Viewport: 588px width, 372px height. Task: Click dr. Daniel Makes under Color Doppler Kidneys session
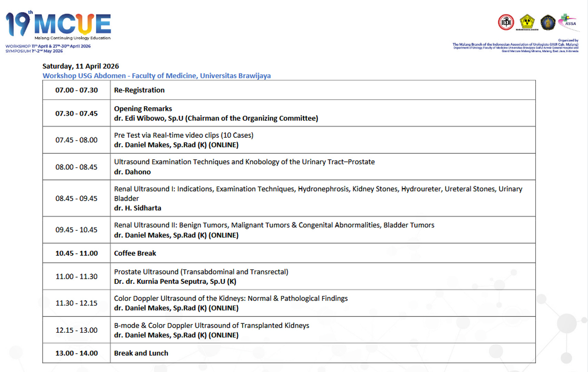(176, 308)
